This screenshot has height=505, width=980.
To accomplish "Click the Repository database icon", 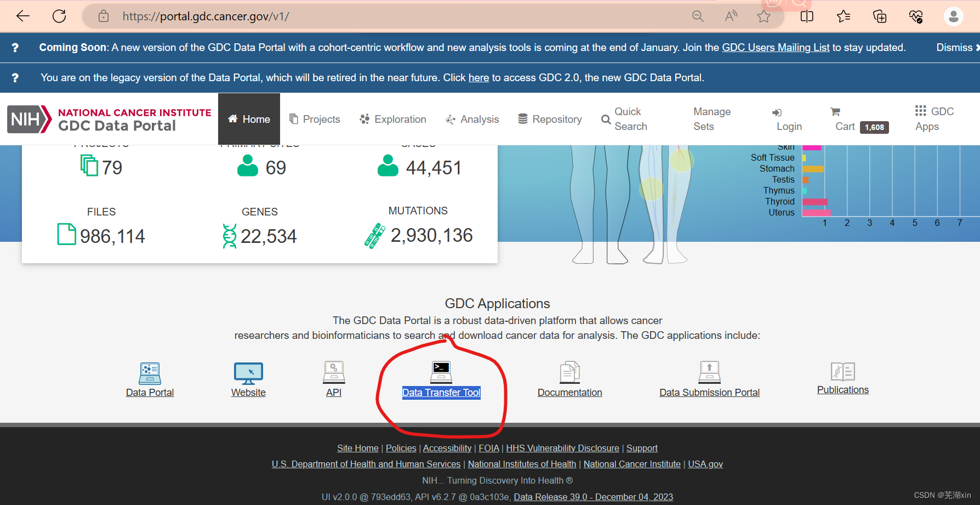I will (523, 118).
